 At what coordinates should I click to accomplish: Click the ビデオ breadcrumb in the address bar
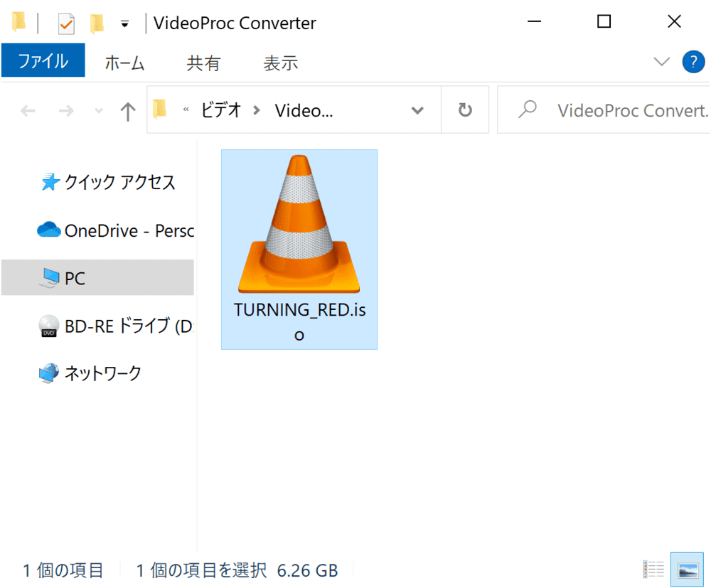click(x=221, y=110)
